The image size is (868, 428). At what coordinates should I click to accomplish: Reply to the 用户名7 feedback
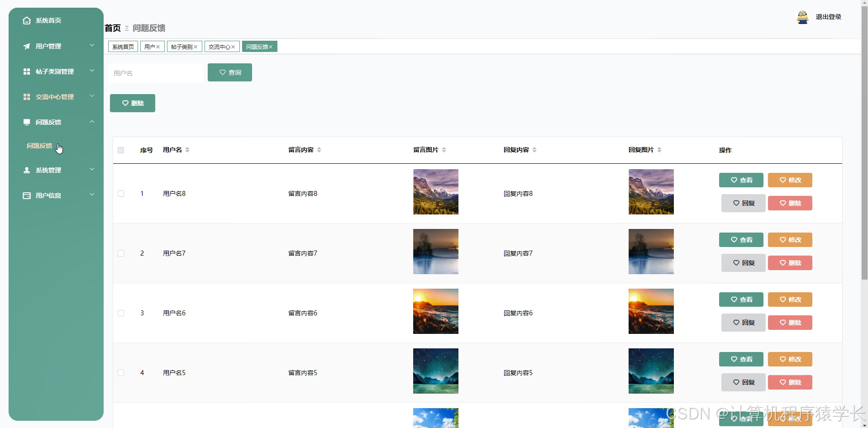(x=744, y=263)
